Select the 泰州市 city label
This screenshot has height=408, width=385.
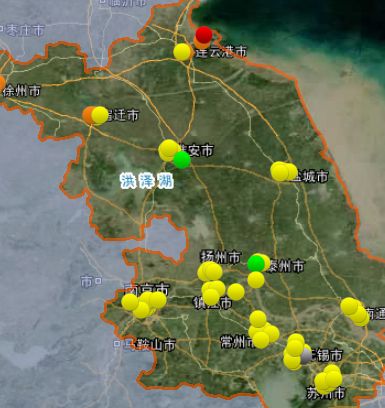[286, 267]
